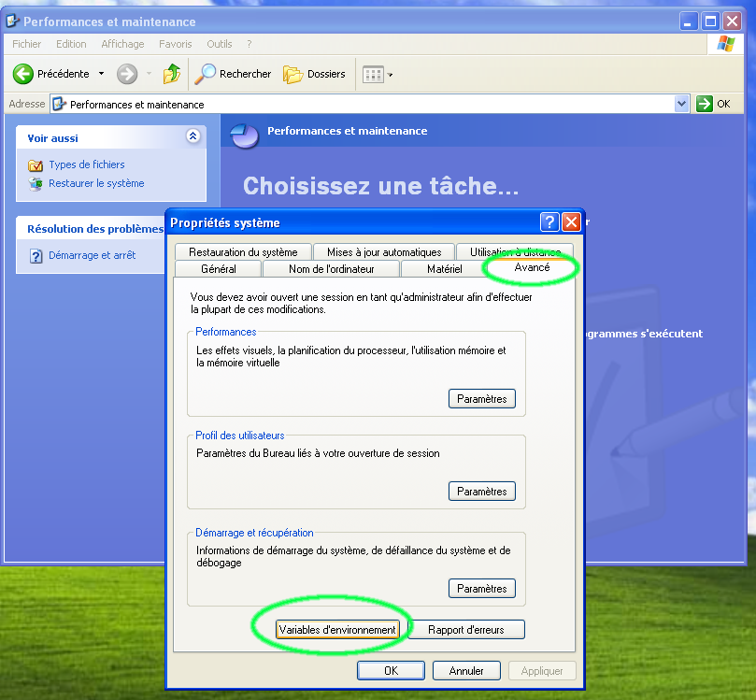Open the Précédente history dropdown arrow
The image size is (756, 700).
click(101, 74)
